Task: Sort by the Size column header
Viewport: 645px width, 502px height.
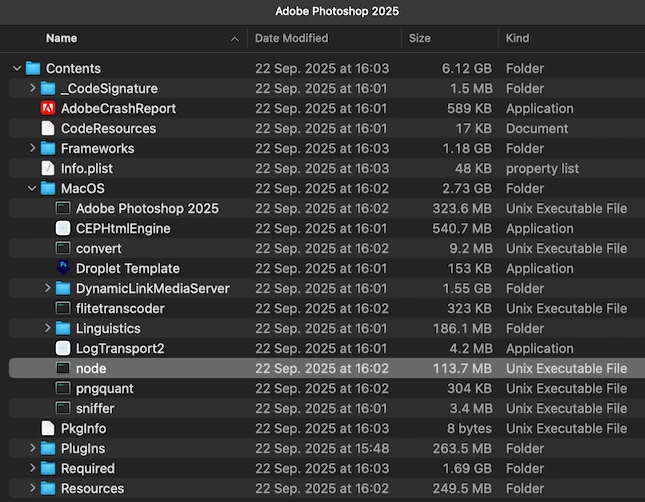Action: point(420,38)
